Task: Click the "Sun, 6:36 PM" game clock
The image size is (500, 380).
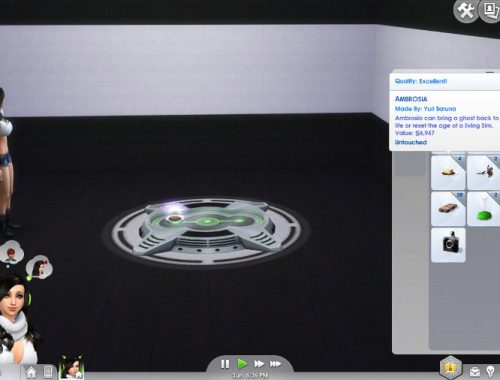Action: pyautogui.click(x=250, y=375)
